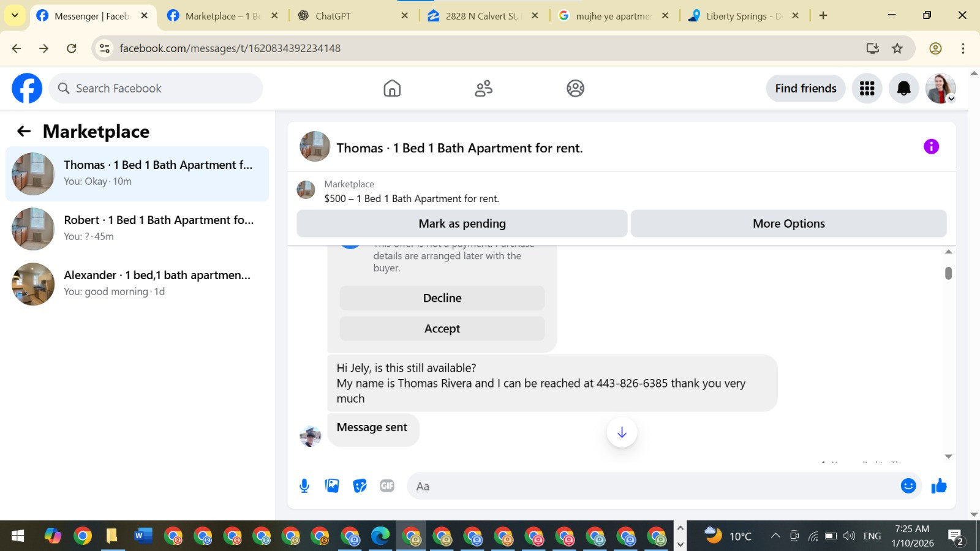980x551 pixels.
Task: Open Robert conversation in the list
Action: [x=137, y=229]
